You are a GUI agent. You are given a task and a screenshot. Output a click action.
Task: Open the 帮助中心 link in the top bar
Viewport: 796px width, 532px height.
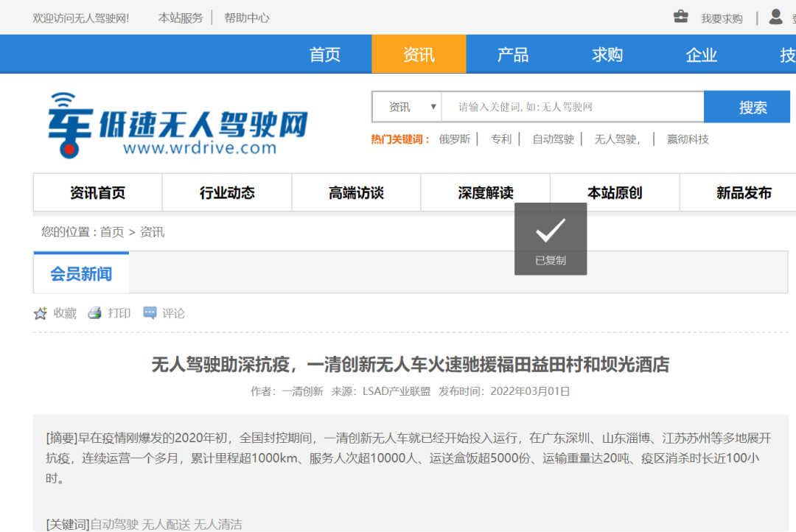(x=247, y=18)
